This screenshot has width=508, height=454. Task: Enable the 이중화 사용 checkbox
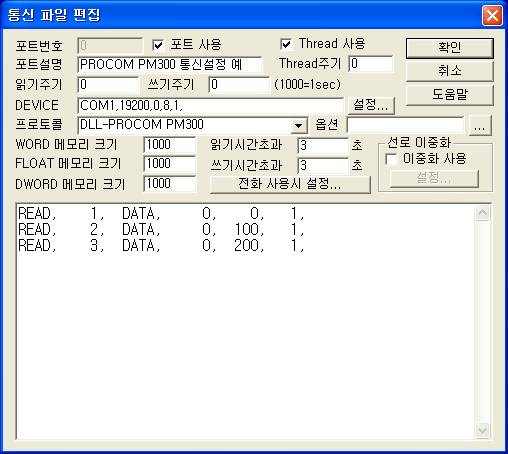click(391, 159)
